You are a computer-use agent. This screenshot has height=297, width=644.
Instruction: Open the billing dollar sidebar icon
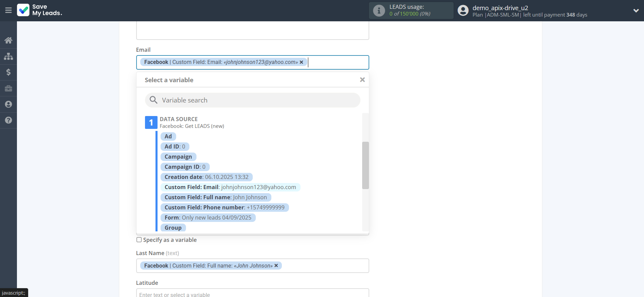[8, 72]
